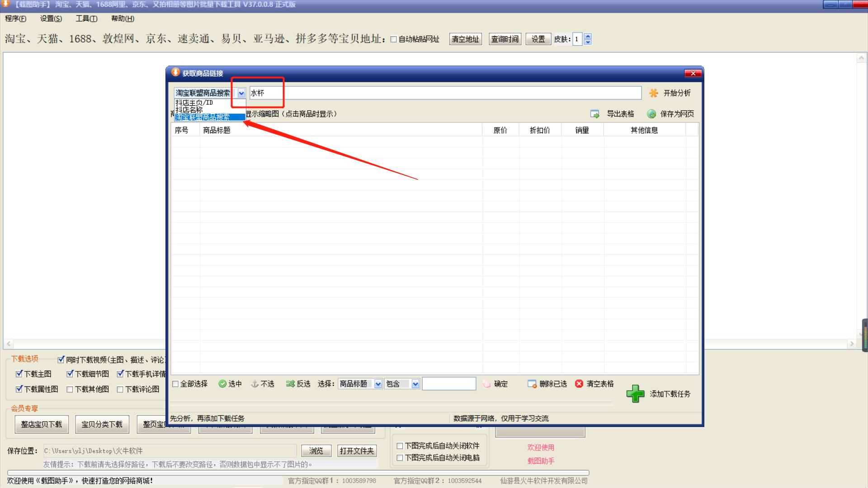Enable 下载评论图 checkbox

(x=120, y=389)
